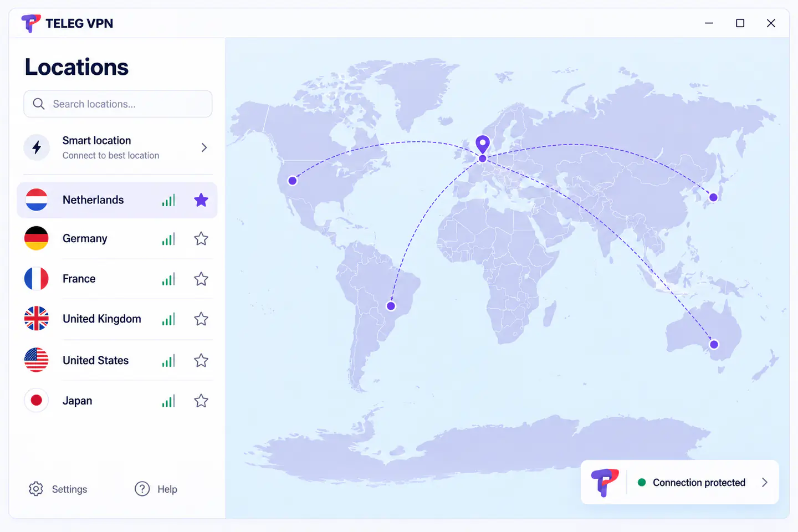Click the Smart location label
The height and width of the screenshot is (532, 798).
(x=96, y=141)
